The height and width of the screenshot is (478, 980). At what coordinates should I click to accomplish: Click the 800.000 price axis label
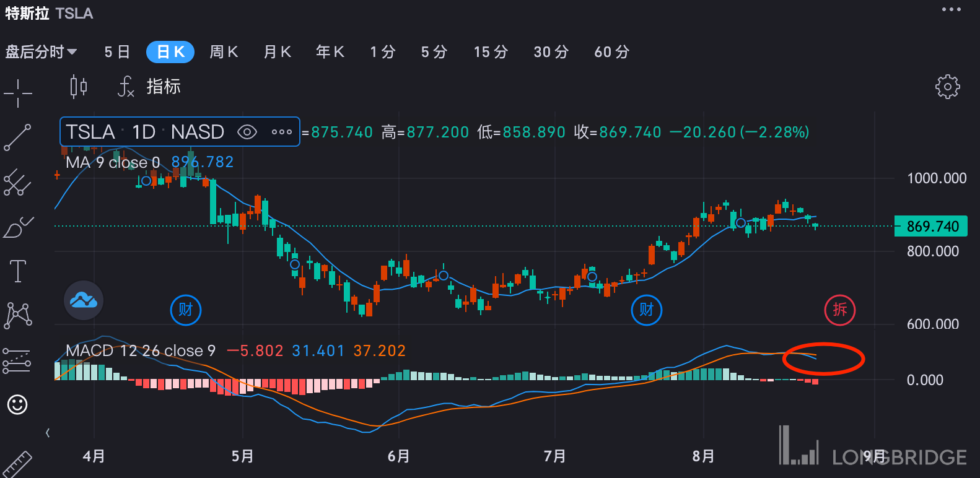point(933,251)
